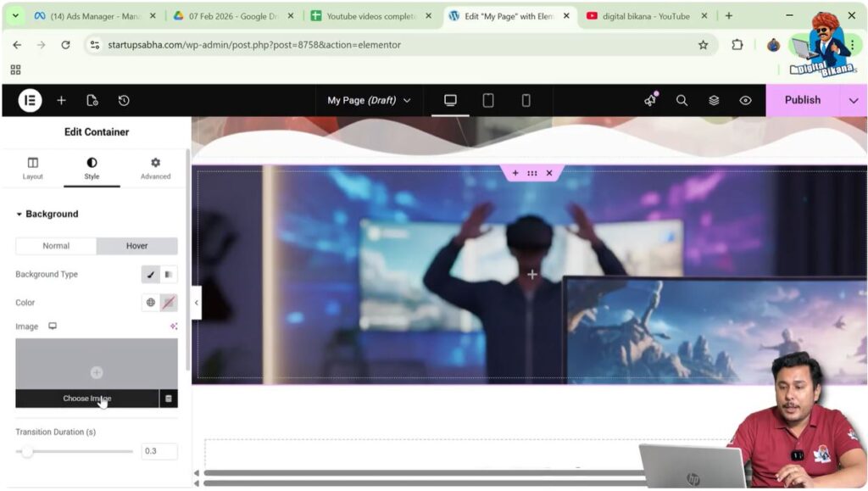Open the What's New announcements
This screenshot has width=868, height=491.
649,100
